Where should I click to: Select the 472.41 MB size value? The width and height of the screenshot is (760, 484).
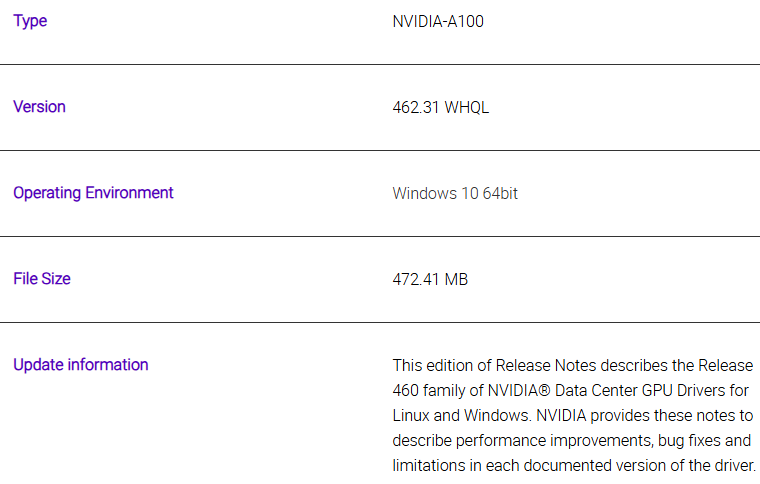tap(430, 279)
